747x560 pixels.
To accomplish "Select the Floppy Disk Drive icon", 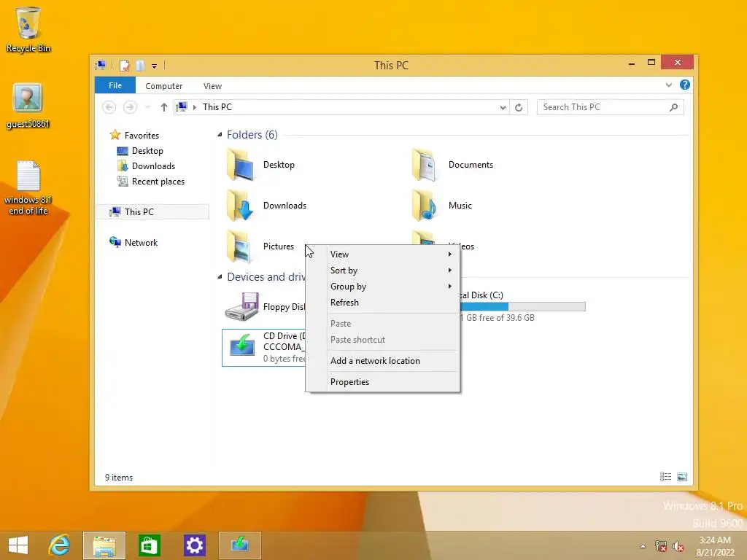I will coord(242,306).
